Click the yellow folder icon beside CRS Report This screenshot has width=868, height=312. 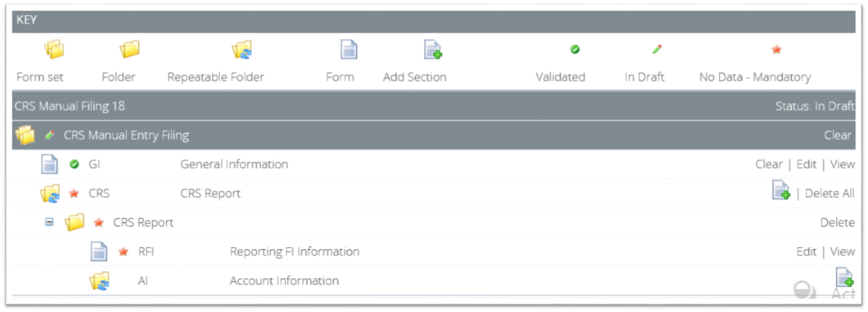(x=74, y=223)
